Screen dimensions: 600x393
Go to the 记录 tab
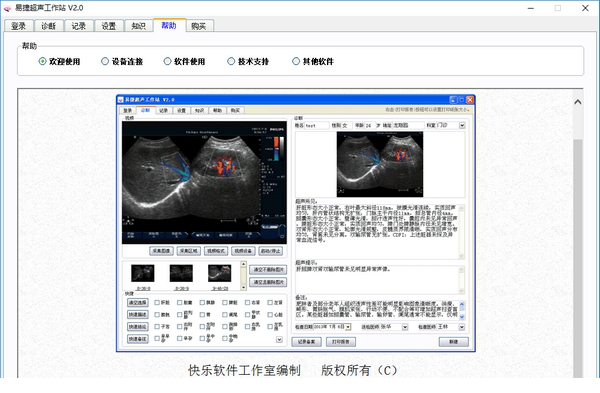click(78, 26)
